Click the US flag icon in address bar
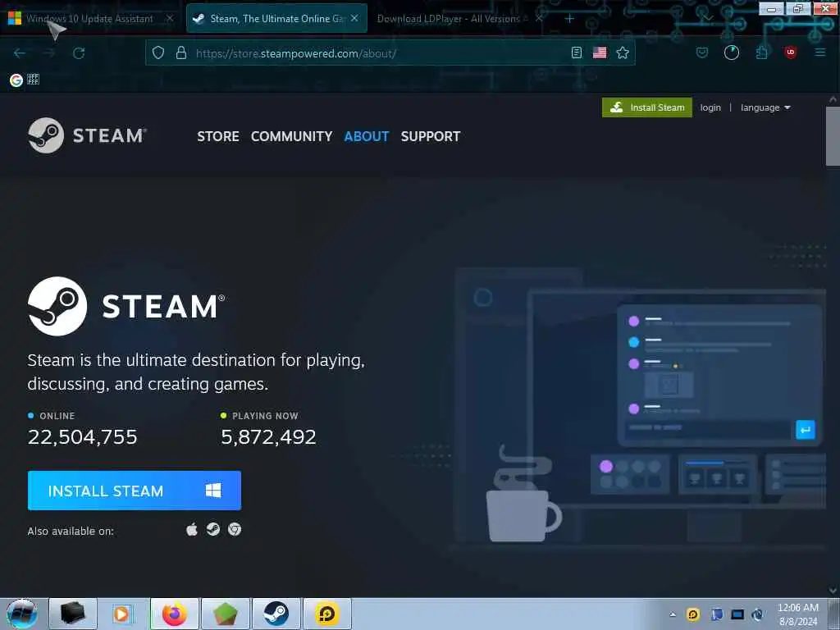Image resolution: width=840 pixels, height=630 pixels. [x=600, y=52]
